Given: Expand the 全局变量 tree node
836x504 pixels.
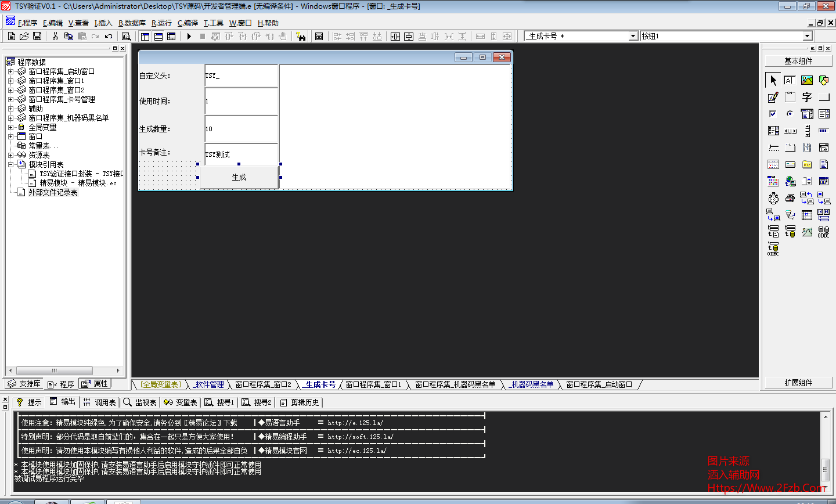Looking at the screenshot, I should 10,127.
